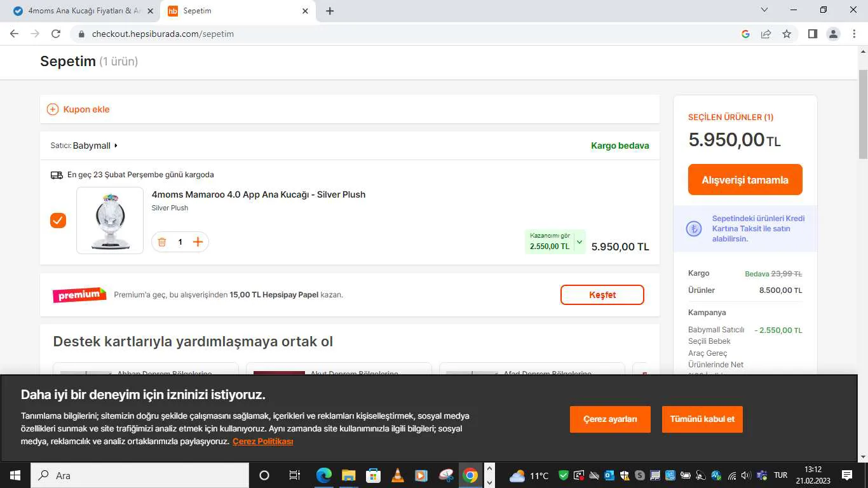
Task: Click the quantity value 1
Action: click(180, 242)
